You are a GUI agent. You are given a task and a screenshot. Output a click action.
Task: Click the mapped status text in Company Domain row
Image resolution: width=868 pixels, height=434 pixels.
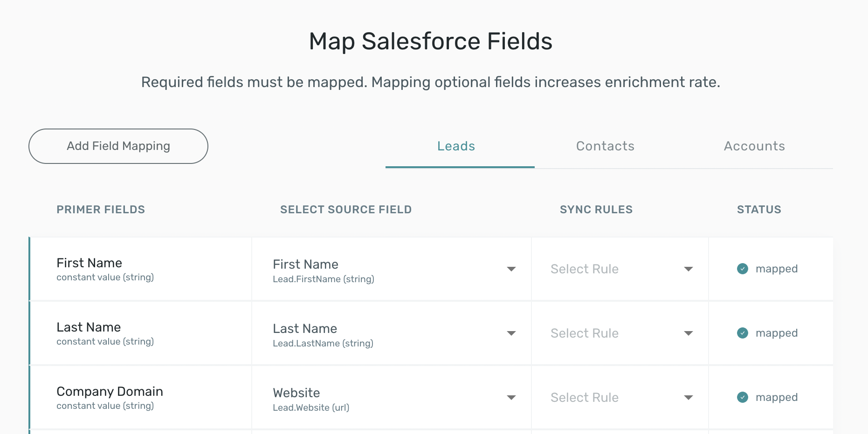pos(777,398)
